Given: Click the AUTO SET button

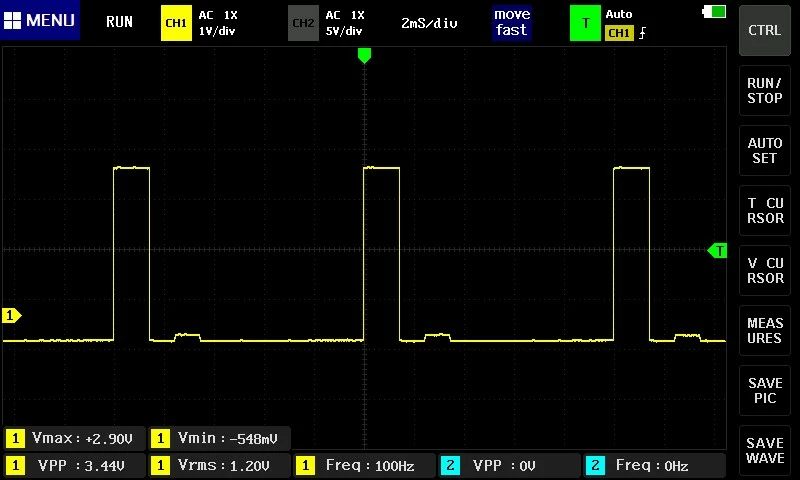Looking at the screenshot, I should point(764,150).
